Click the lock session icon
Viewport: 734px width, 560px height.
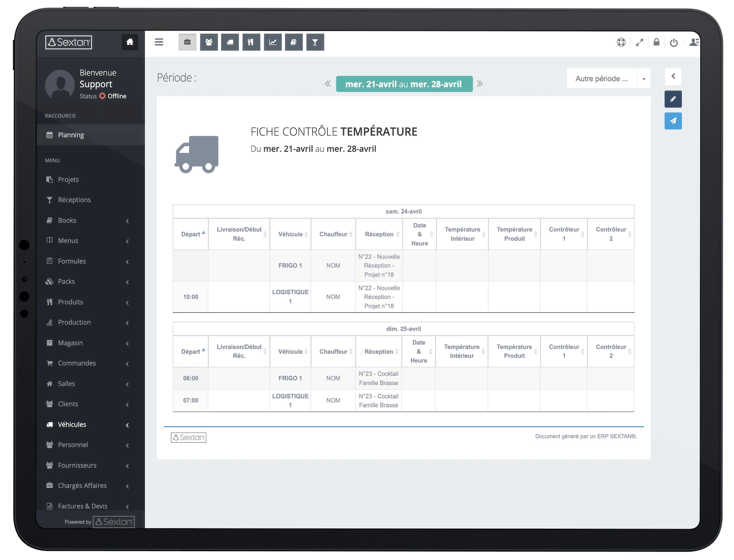(656, 42)
